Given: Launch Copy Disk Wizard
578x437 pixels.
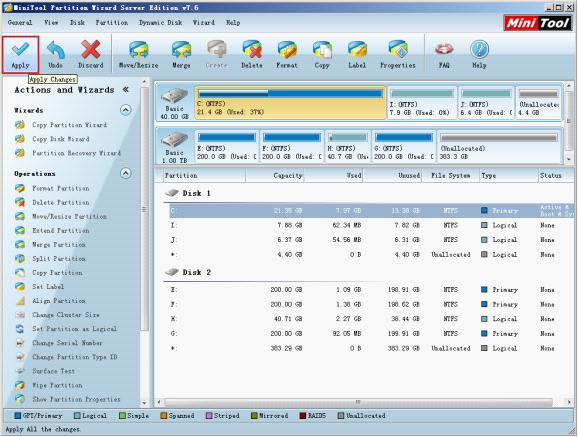Looking at the screenshot, I should pos(61,139).
